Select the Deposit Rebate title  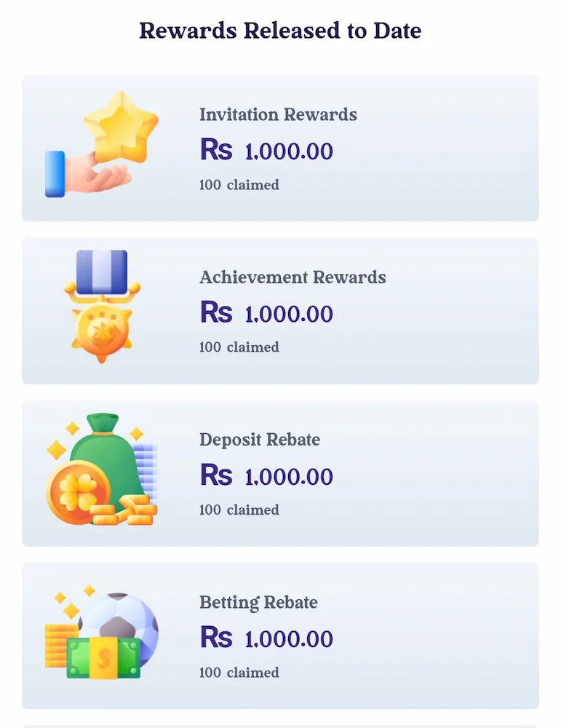tap(259, 440)
